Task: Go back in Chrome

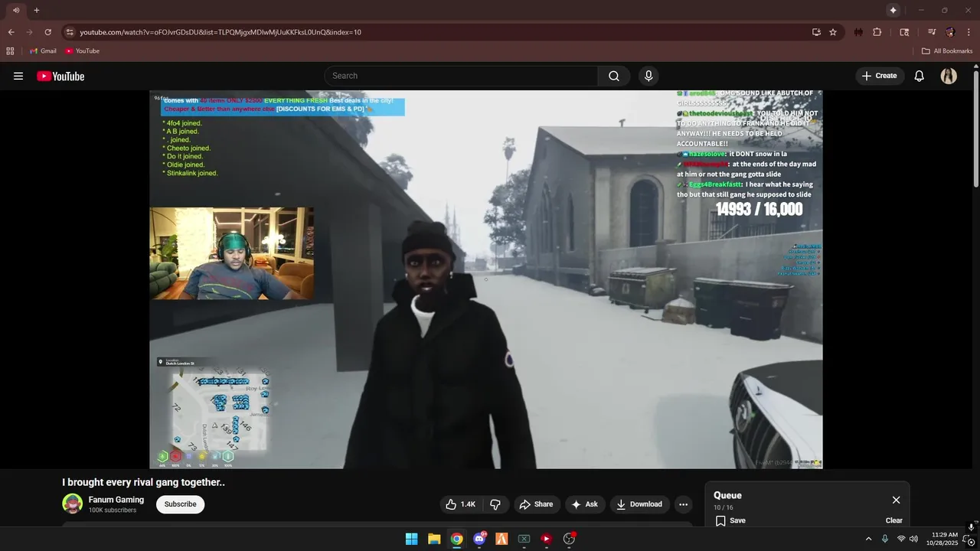Action: 11,32
